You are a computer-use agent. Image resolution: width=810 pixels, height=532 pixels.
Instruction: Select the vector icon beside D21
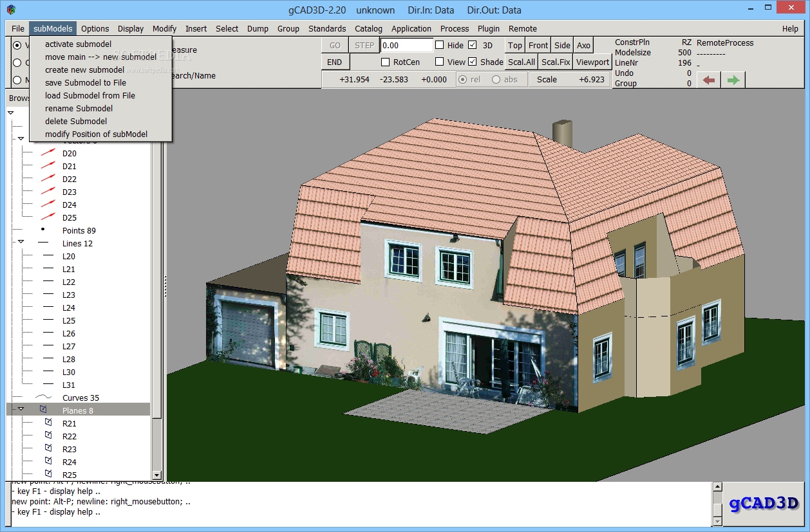(x=48, y=166)
